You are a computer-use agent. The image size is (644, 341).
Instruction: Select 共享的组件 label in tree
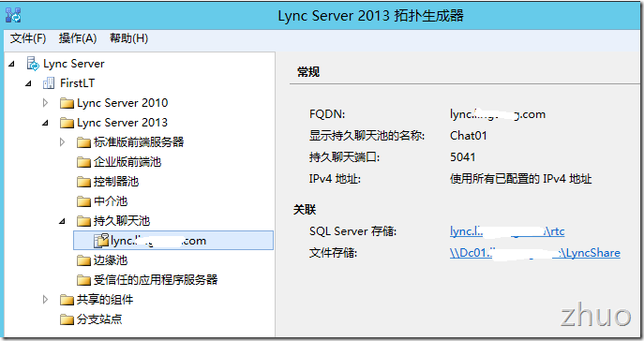105,300
